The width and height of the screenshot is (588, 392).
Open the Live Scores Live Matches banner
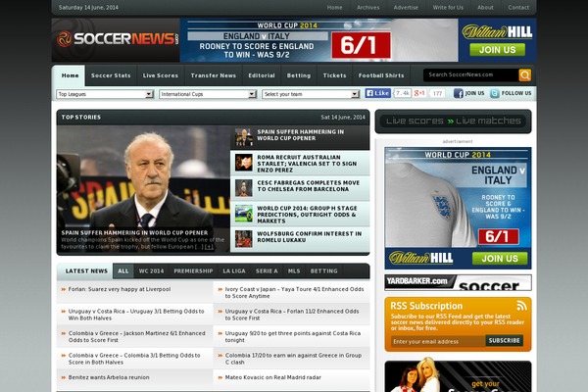pos(453,121)
